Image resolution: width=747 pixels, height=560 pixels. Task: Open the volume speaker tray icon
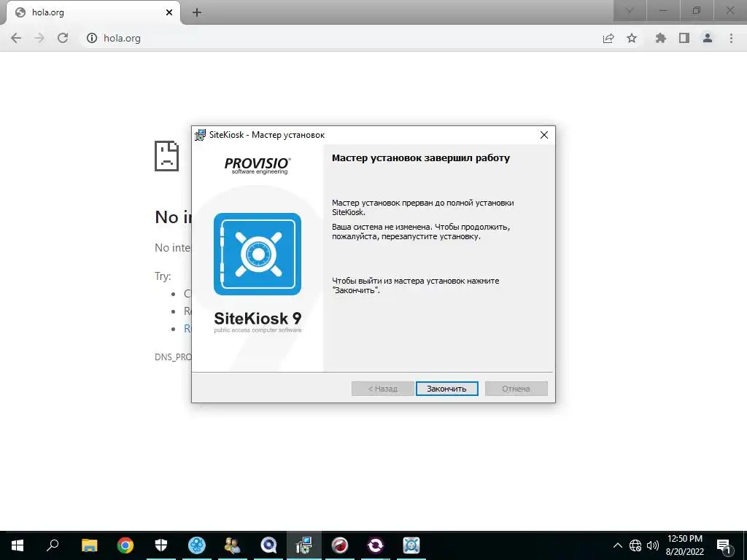[x=653, y=545]
